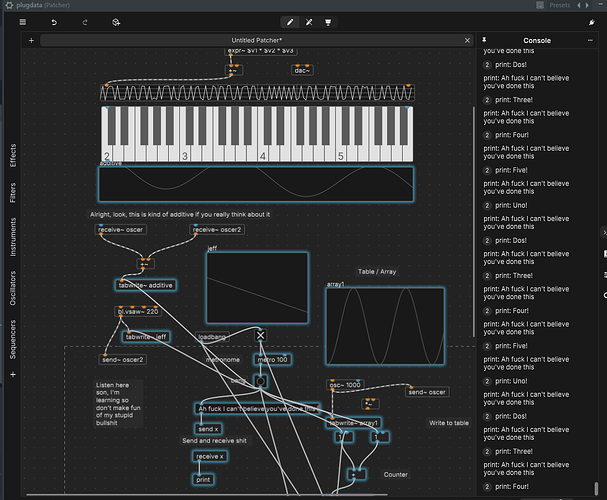Select the Untitled Patcher* tab
Viewport: 607px width, 500px height.
click(x=256, y=40)
